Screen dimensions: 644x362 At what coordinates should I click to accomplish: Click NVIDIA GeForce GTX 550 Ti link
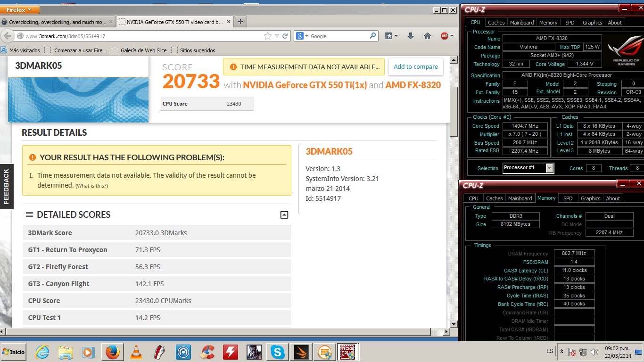click(x=305, y=85)
